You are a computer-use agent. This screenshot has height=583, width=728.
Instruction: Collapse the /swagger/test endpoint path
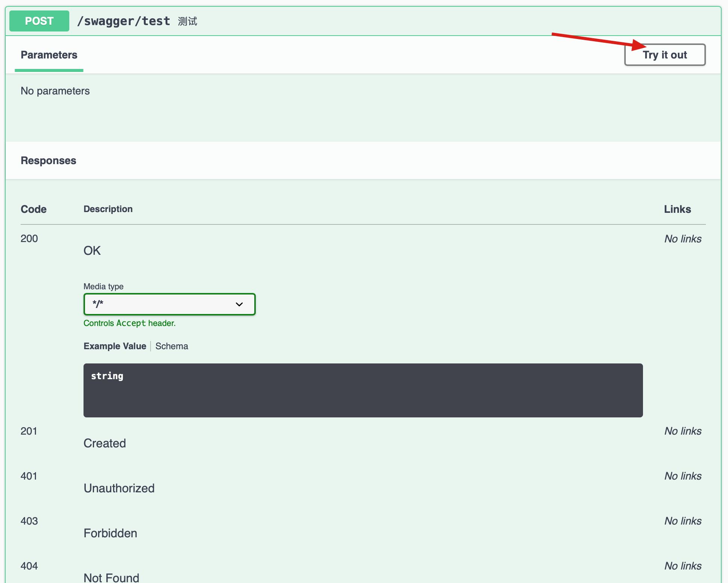click(x=124, y=21)
